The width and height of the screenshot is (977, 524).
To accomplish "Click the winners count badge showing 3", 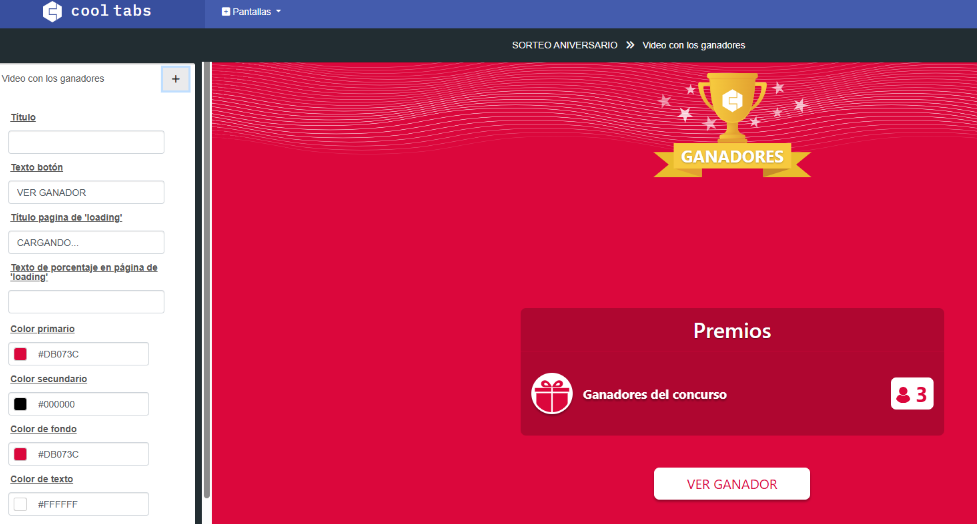I will (x=912, y=394).
